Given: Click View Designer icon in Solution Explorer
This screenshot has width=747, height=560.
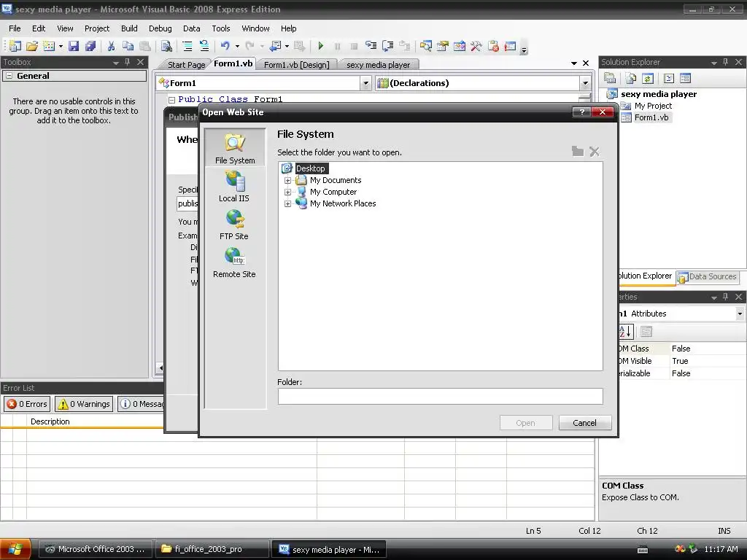Looking at the screenshot, I should point(685,78).
